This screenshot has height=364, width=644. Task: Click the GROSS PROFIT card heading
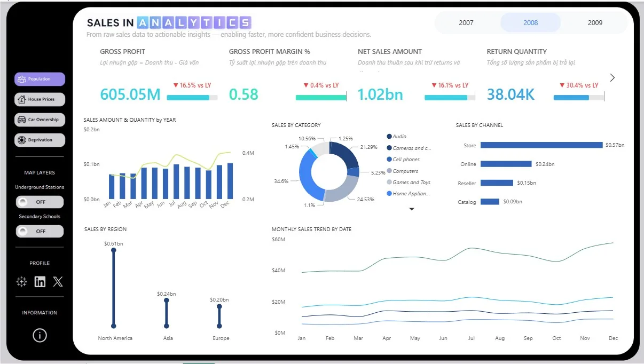click(122, 52)
